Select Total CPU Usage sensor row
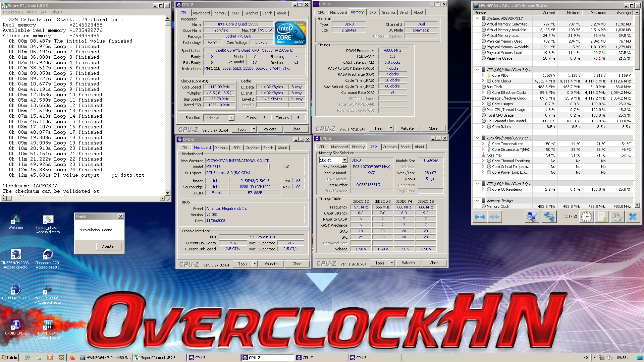 click(553, 115)
